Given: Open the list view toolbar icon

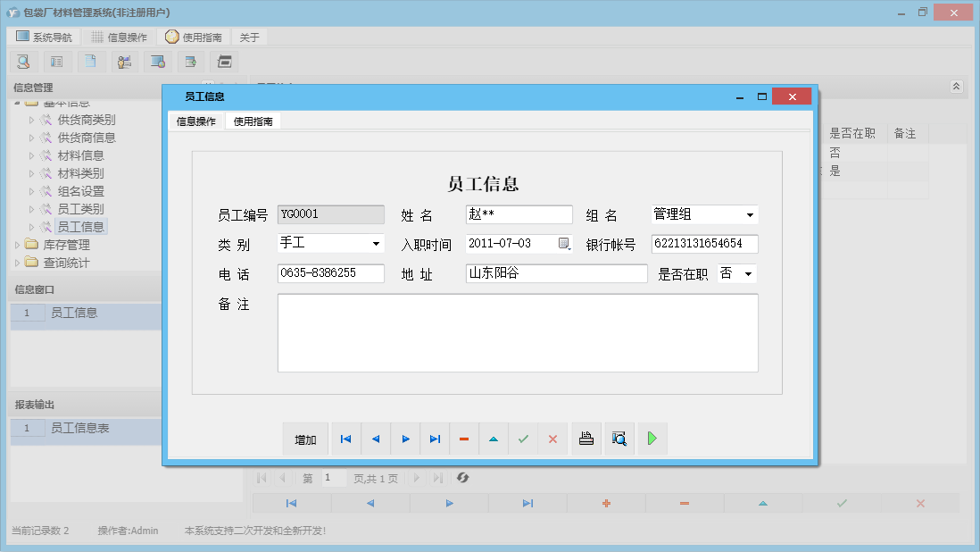Looking at the screenshot, I should (56, 61).
